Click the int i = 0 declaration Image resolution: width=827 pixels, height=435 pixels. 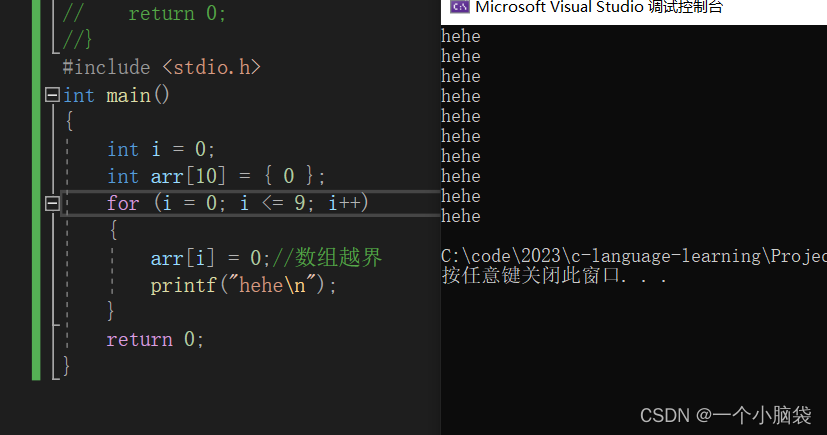pyautogui.click(x=161, y=149)
